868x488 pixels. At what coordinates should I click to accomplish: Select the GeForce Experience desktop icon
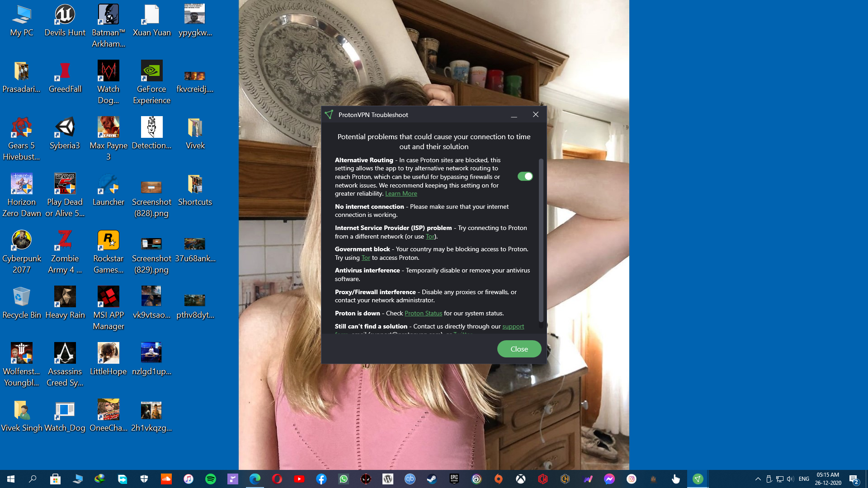click(x=151, y=83)
